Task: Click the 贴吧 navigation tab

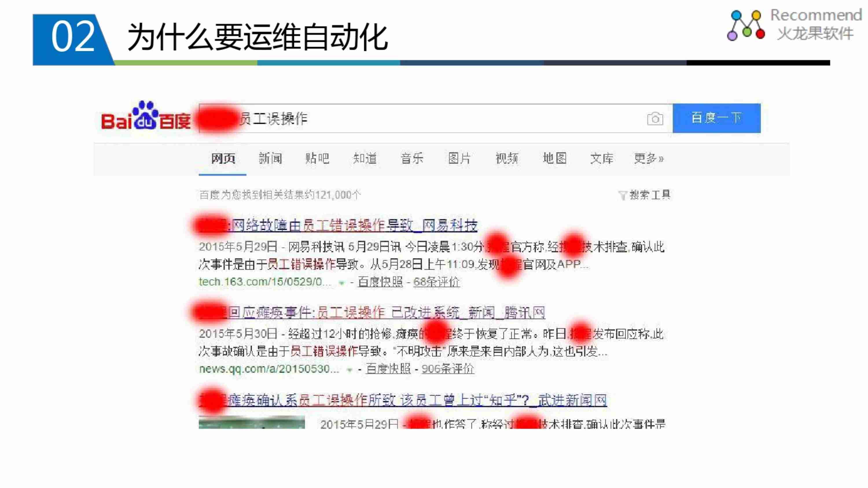Action: 317,158
